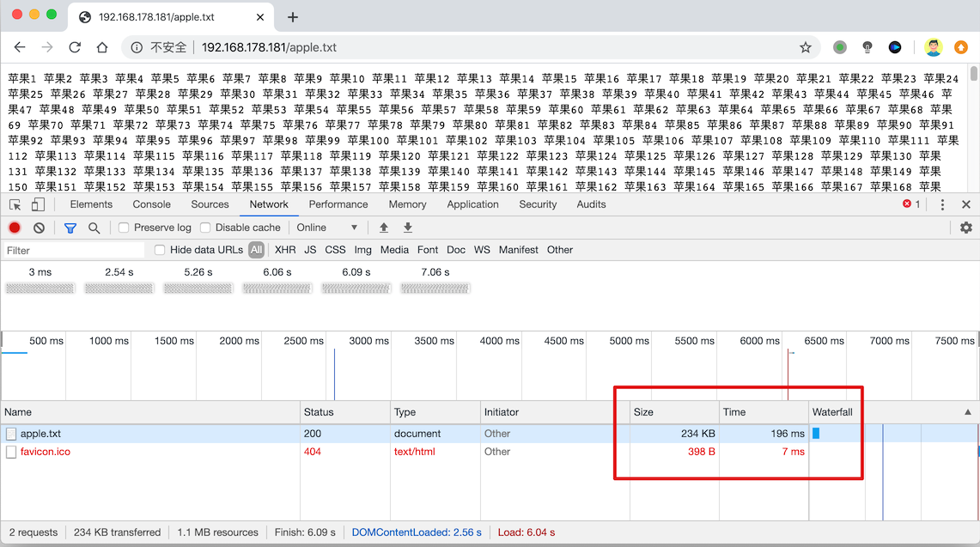
Task: Go back to the previous page
Action: click(20, 47)
